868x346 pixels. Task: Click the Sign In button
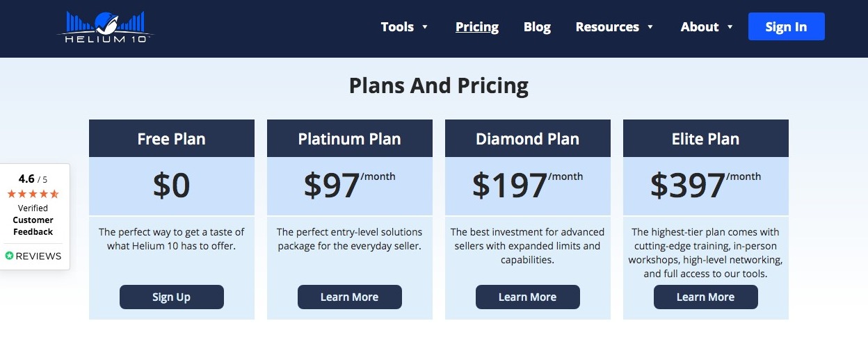pyautogui.click(x=786, y=26)
